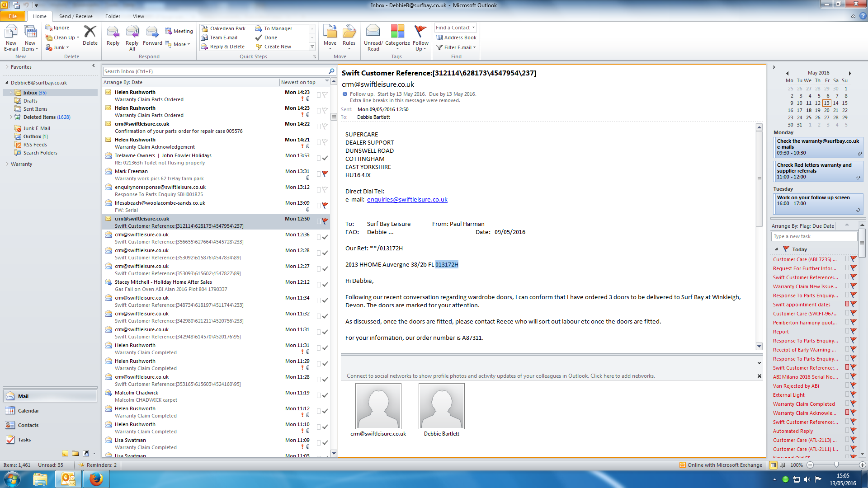
Task: Switch to Calendar view in navigation pane
Action: point(28,411)
